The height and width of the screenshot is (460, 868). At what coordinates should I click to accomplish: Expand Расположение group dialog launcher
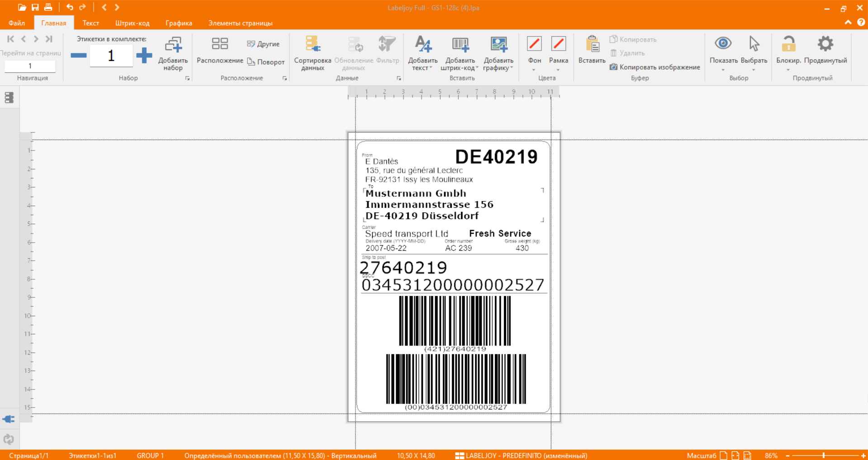pos(285,78)
